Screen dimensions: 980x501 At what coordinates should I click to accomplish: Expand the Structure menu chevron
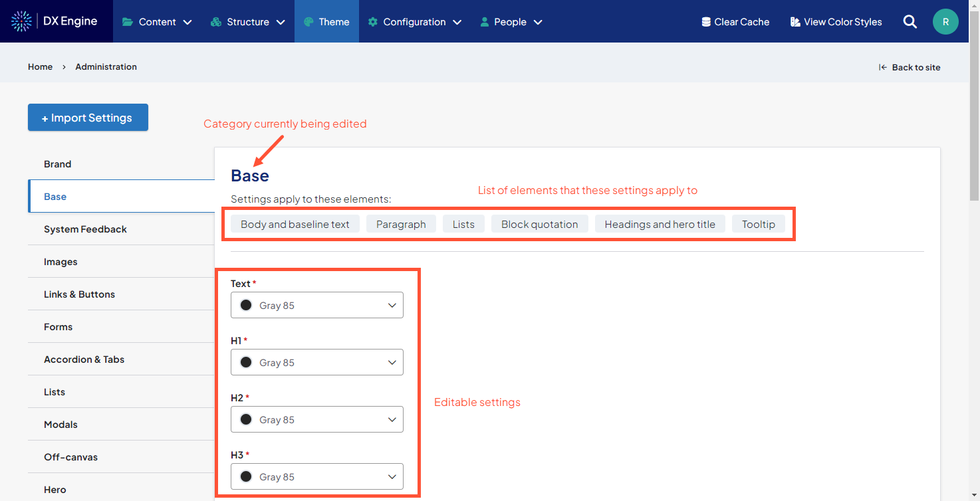pos(281,22)
